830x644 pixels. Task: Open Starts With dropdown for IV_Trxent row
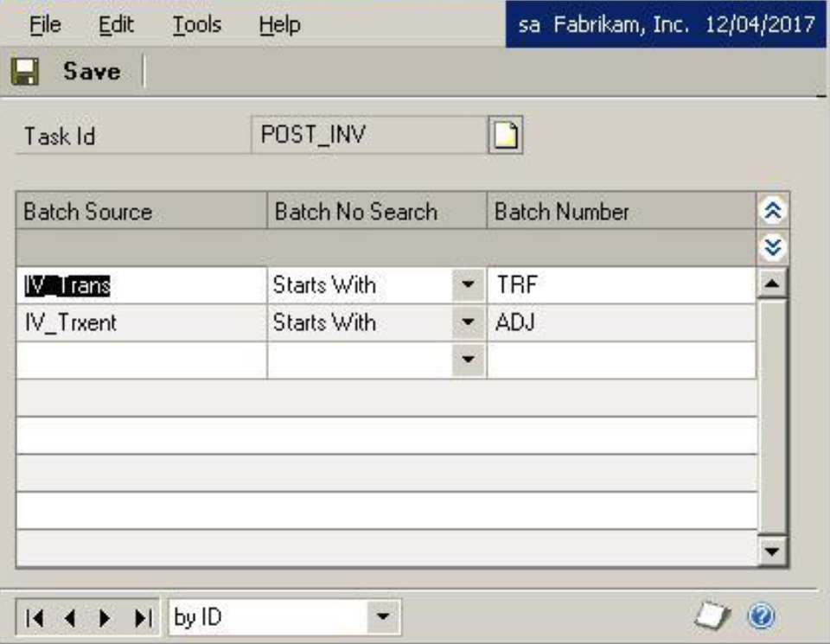(468, 323)
